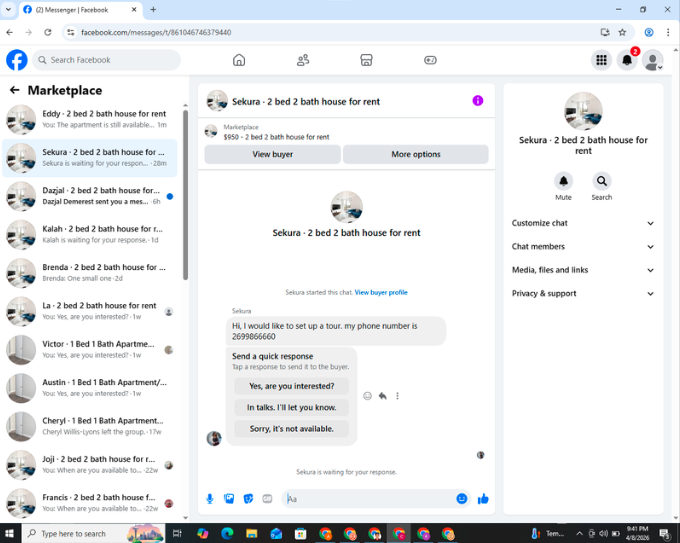The height and width of the screenshot is (543, 680).
Task: Choose a sticker icon
Action: tap(248, 499)
